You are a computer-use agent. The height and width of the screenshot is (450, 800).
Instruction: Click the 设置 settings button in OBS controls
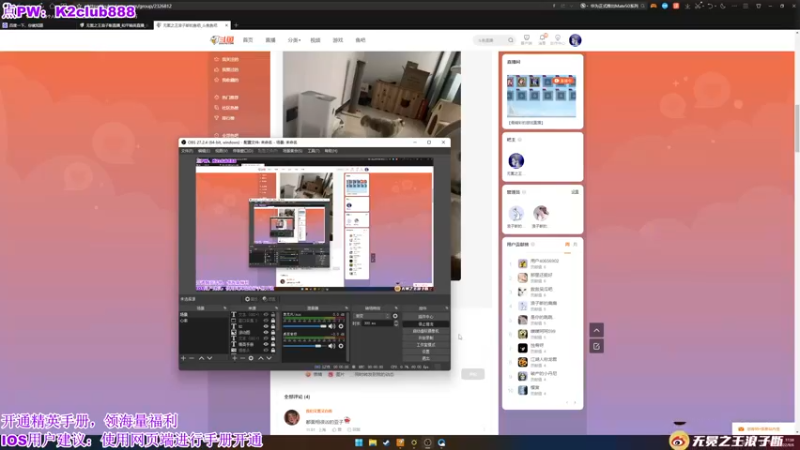[426, 352]
